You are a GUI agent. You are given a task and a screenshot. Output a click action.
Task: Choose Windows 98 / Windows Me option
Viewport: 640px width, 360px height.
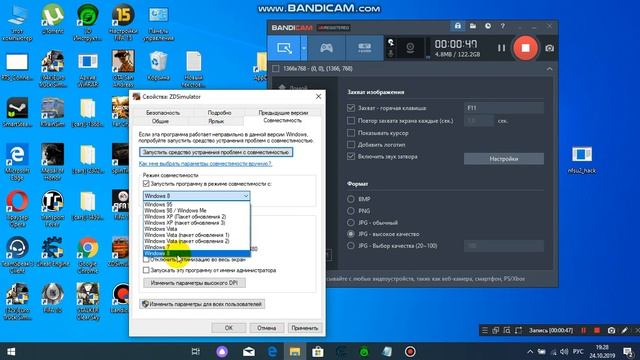(196, 211)
